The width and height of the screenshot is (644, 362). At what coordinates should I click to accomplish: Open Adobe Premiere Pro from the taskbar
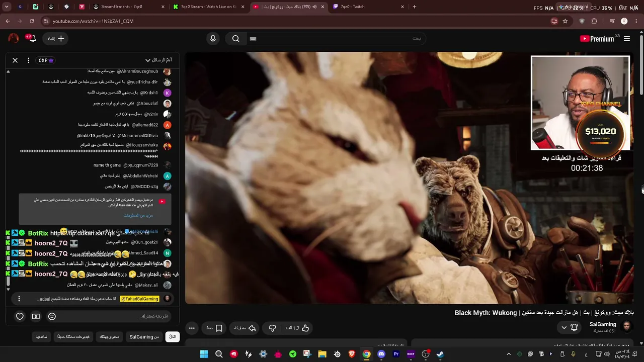coord(396,354)
